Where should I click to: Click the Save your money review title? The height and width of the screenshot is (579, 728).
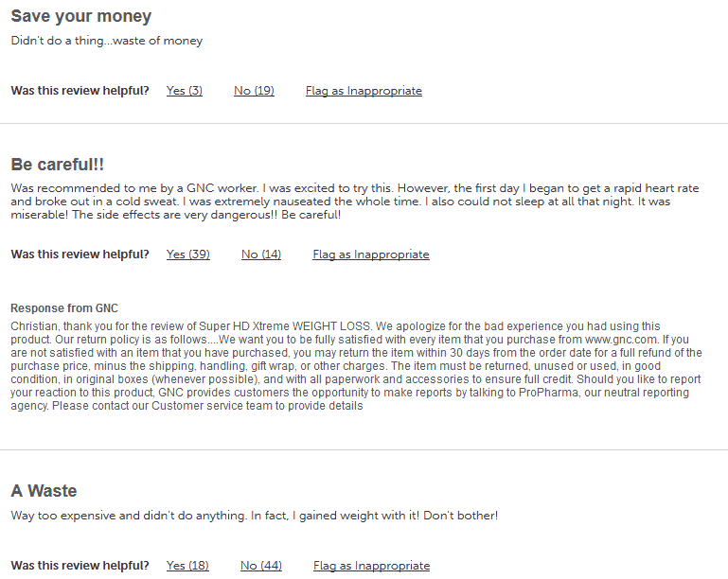pyautogui.click(x=81, y=16)
